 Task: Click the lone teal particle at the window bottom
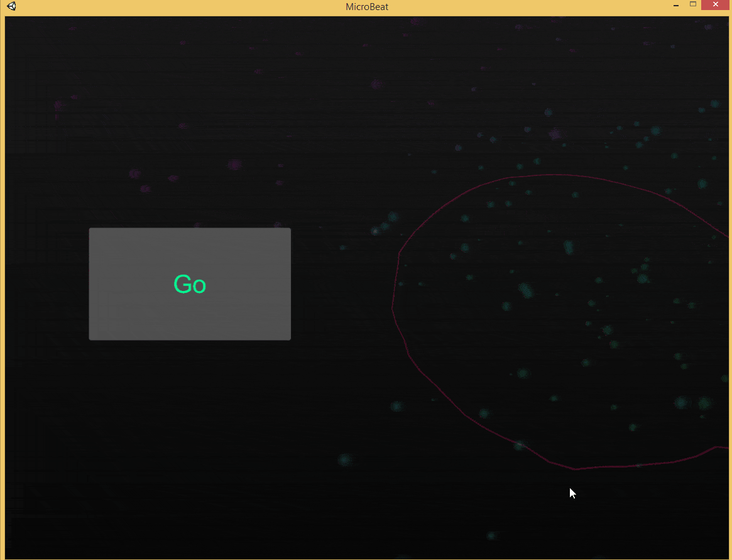(x=491, y=535)
